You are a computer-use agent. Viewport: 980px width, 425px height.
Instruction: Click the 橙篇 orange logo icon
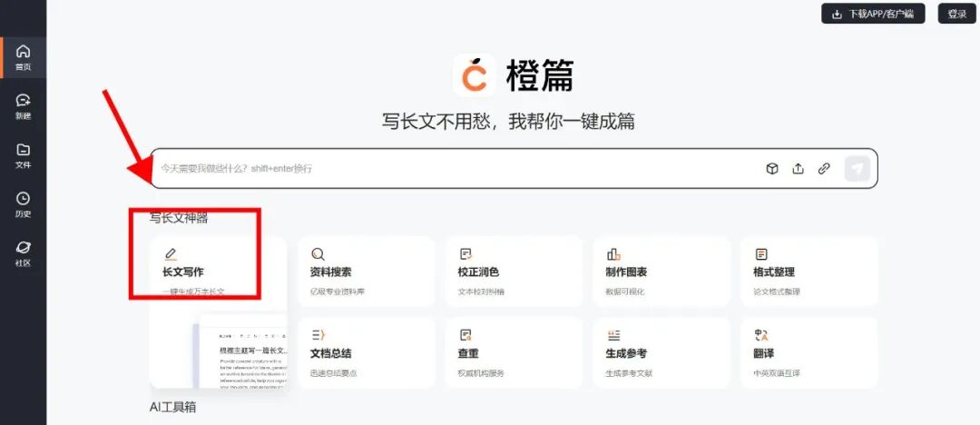pos(475,75)
